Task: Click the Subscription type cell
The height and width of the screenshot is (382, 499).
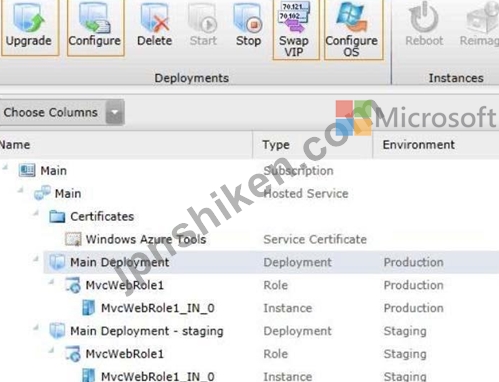Action: tap(298, 171)
